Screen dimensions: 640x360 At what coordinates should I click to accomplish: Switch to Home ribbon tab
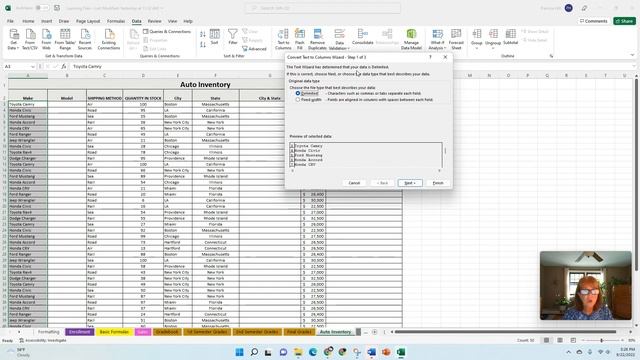click(28, 21)
